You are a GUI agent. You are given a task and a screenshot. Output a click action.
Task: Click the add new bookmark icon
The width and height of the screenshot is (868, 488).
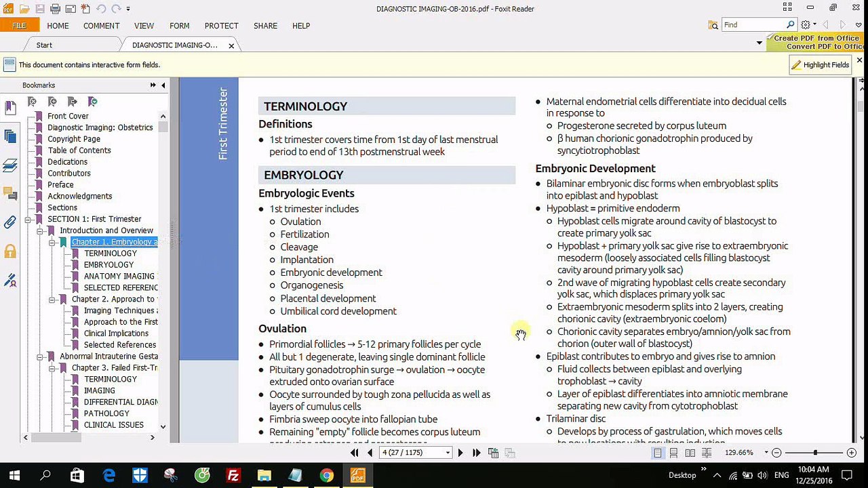52,102
